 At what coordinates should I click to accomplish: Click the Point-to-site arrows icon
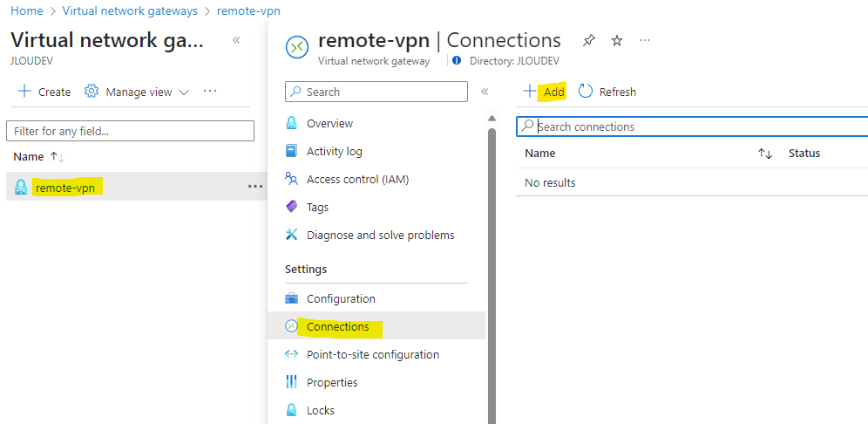tap(291, 354)
